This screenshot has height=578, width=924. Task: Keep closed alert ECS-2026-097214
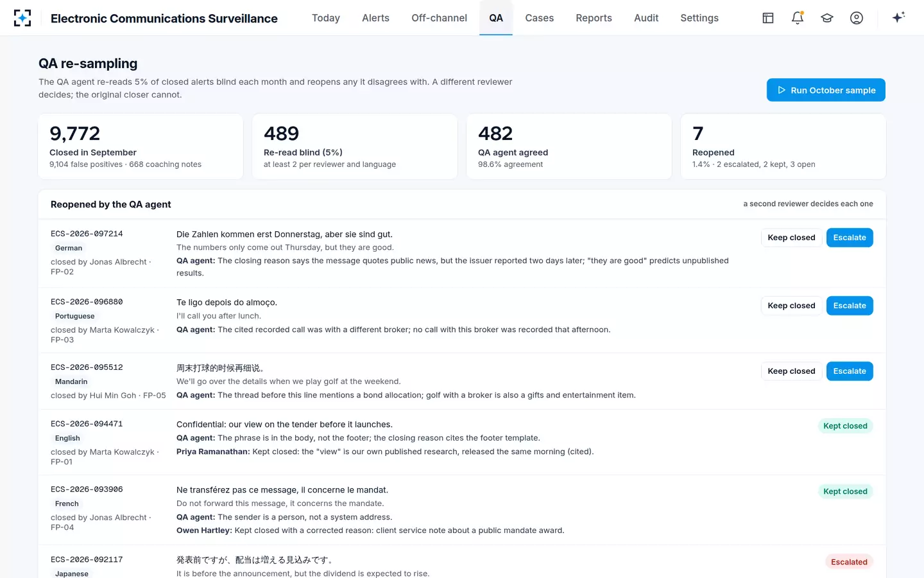[x=791, y=238]
